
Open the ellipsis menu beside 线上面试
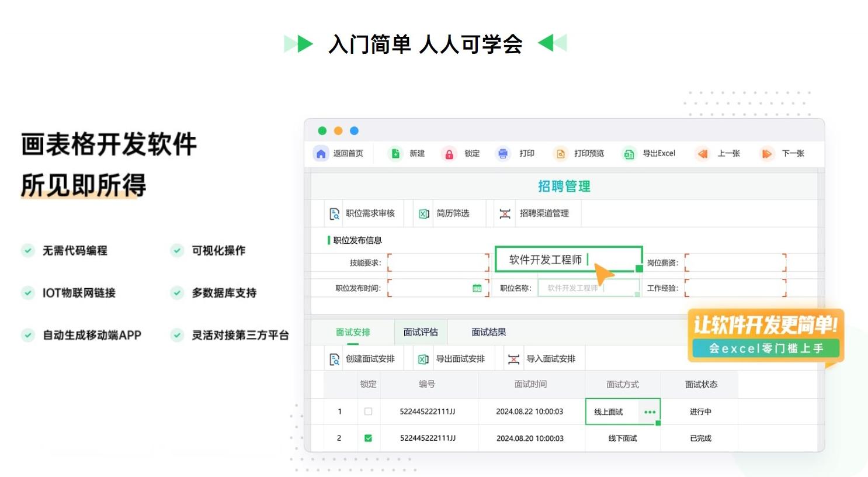tap(650, 412)
